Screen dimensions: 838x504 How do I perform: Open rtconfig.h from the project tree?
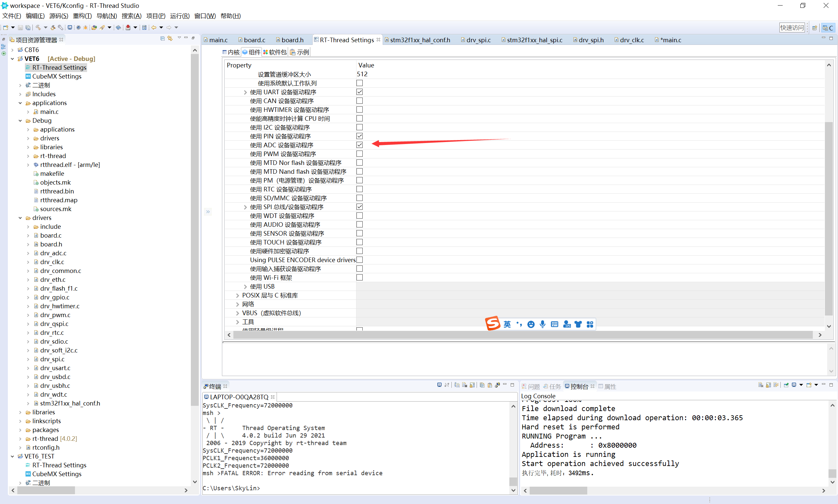click(x=46, y=447)
